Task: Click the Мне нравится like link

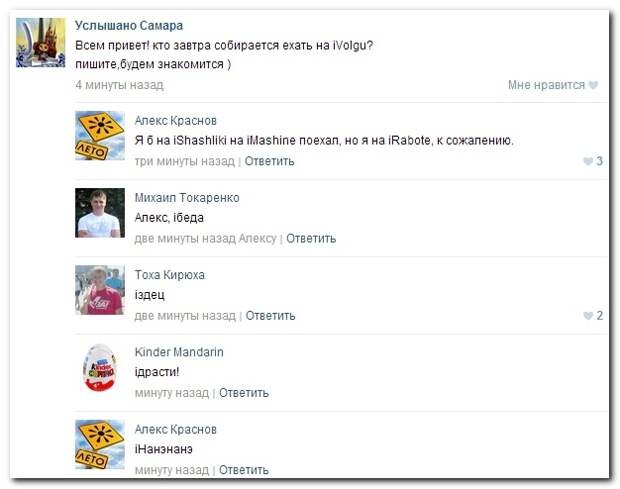Action: tap(546, 85)
